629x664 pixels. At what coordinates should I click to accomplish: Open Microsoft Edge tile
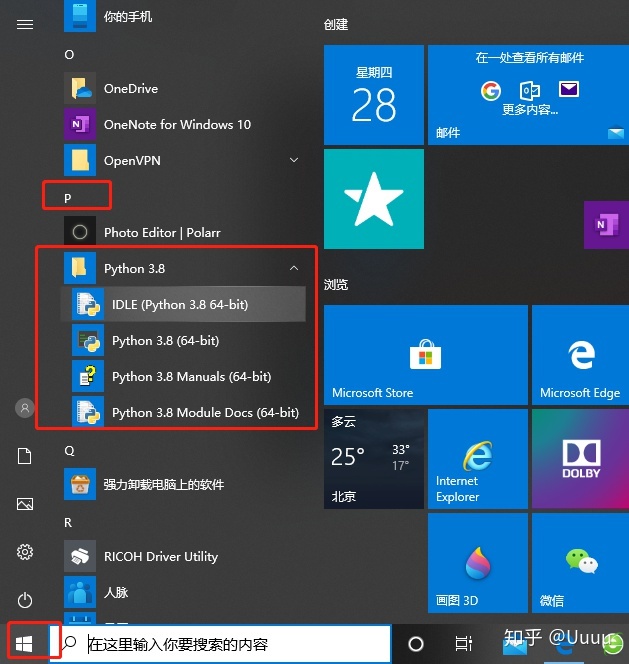(x=580, y=354)
